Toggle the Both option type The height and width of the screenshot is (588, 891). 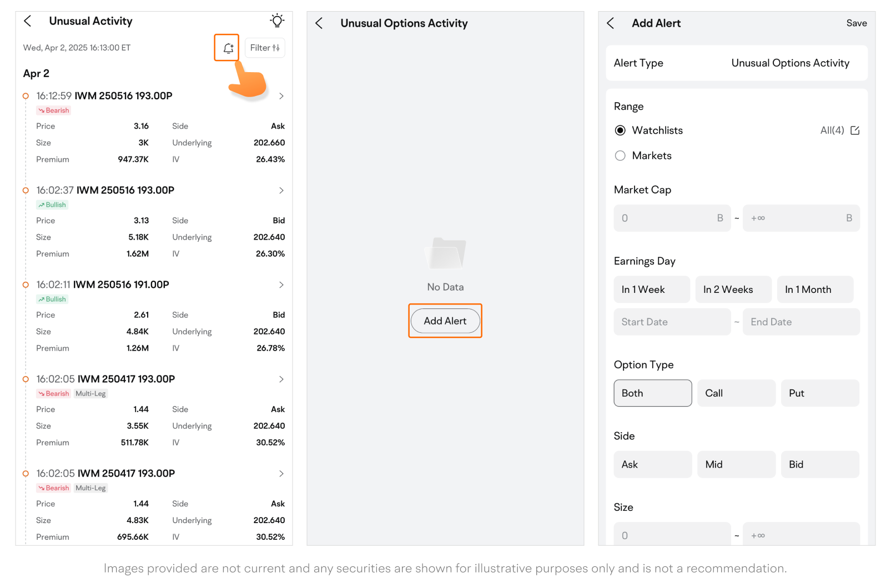[652, 393]
